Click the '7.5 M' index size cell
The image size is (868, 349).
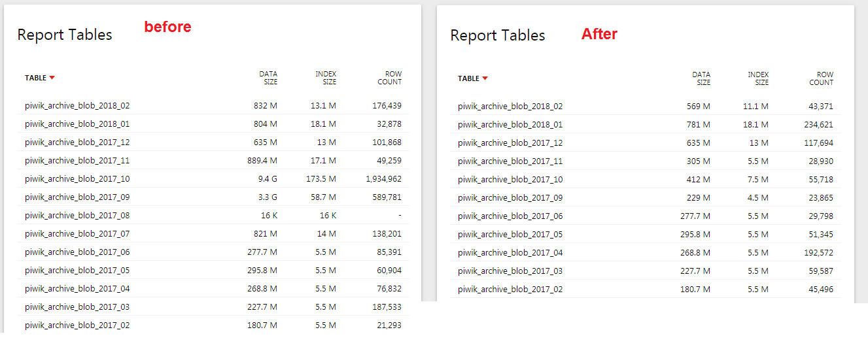click(759, 179)
